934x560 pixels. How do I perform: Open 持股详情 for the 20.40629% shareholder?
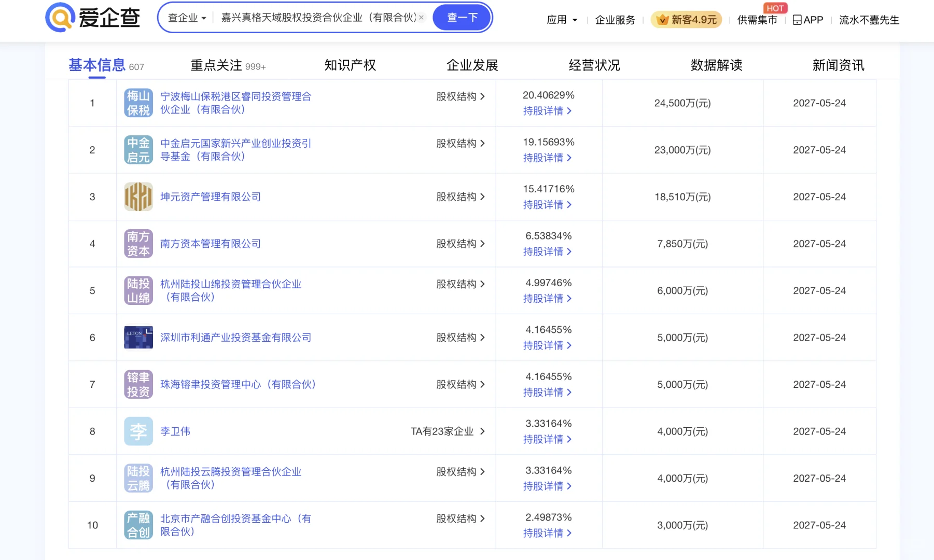[547, 111]
